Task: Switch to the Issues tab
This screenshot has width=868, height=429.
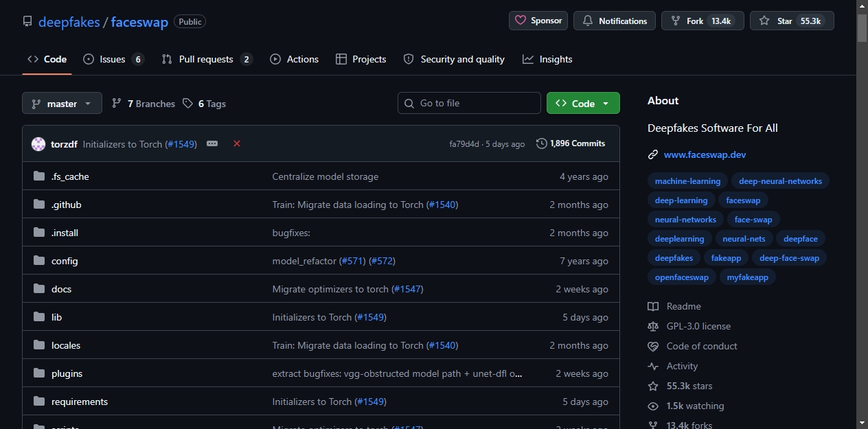Action: click(113, 59)
